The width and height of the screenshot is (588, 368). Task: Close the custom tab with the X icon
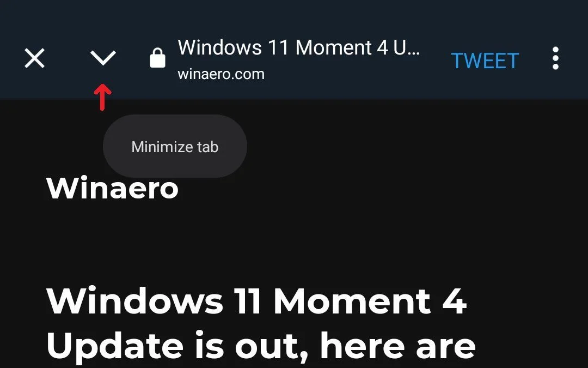tap(34, 58)
